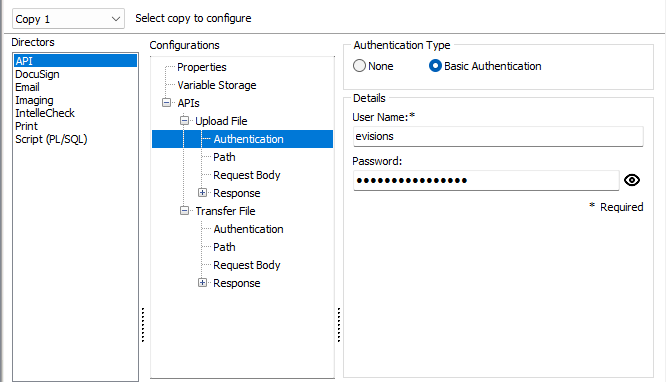Select the IntelleCheck director
The height and width of the screenshot is (382, 666).
pyautogui.click(x=45, y=113)
